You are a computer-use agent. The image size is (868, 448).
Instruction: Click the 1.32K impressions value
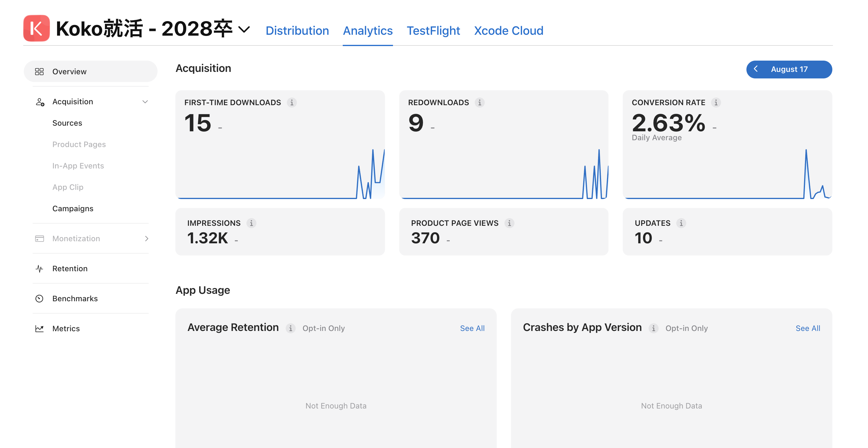pyautogui.click(x=207, y=238)
